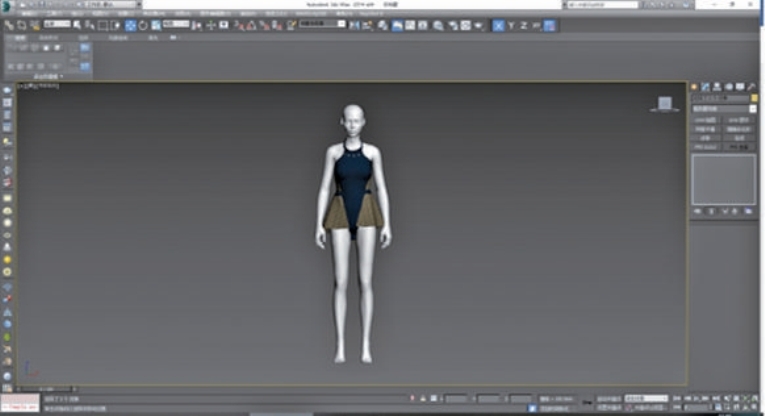
Task: Click the object color swatch
Action: click(752, 98)
